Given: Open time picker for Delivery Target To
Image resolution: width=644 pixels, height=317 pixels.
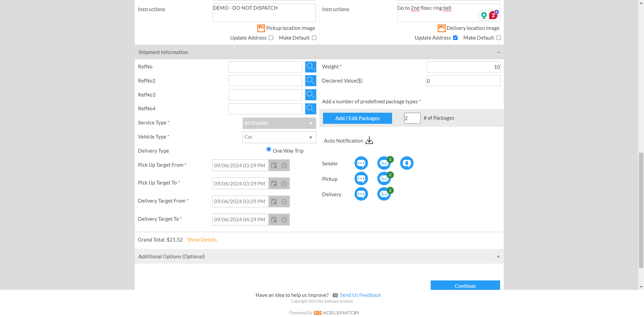Looking at the screenshot, I should [x=284, y=220].
